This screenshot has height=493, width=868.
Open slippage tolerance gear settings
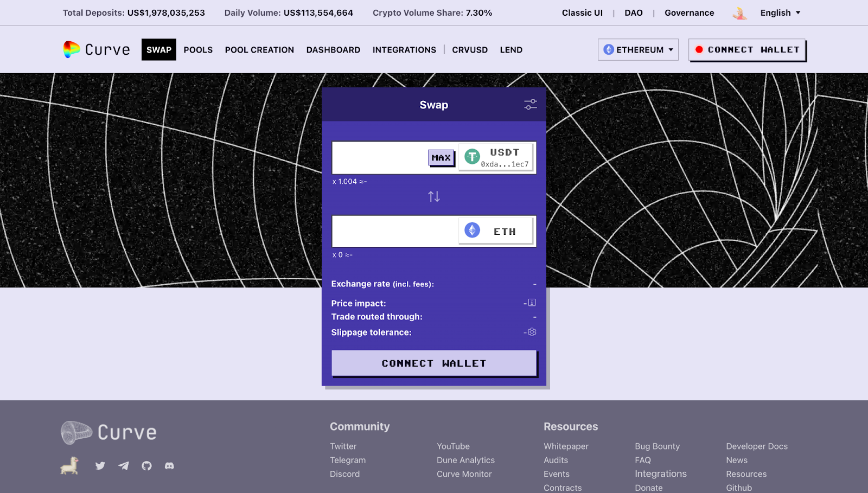tap(532, 332)
